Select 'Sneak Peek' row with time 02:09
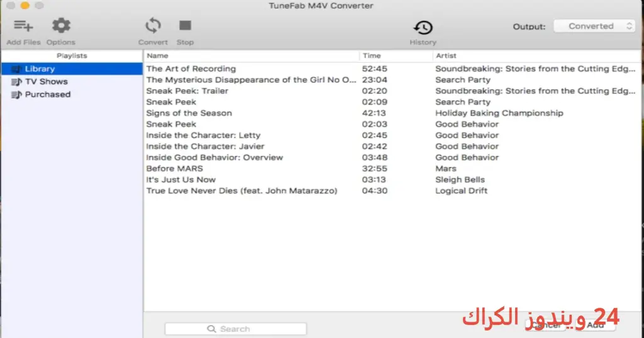This screenshot has width=644, height=338. coord(392,102)
